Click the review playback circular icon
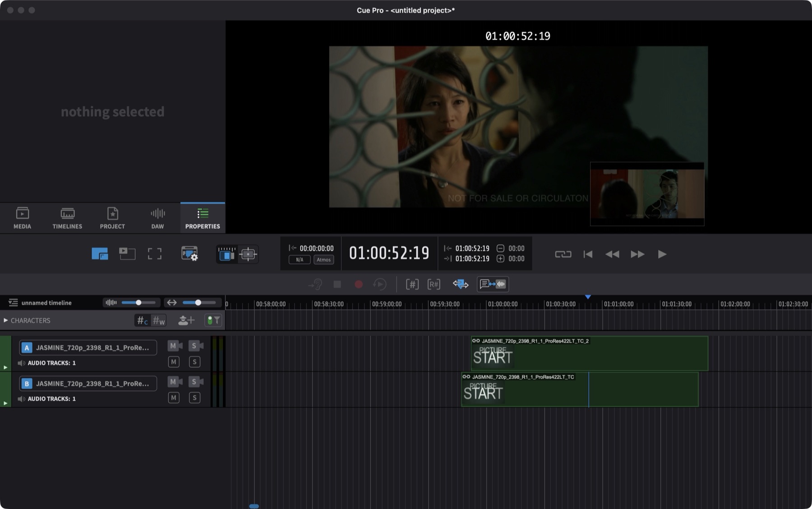 380,284
